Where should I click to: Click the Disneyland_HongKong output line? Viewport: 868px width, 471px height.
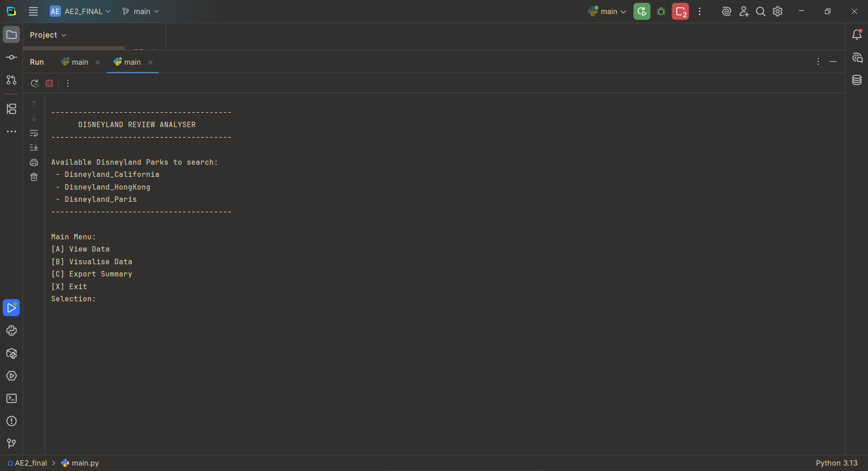coord(103,187)
